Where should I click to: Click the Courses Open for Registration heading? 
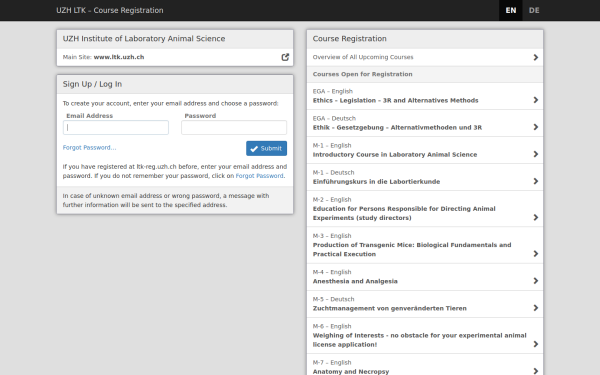pyautogui.click(x=362, y=74)
